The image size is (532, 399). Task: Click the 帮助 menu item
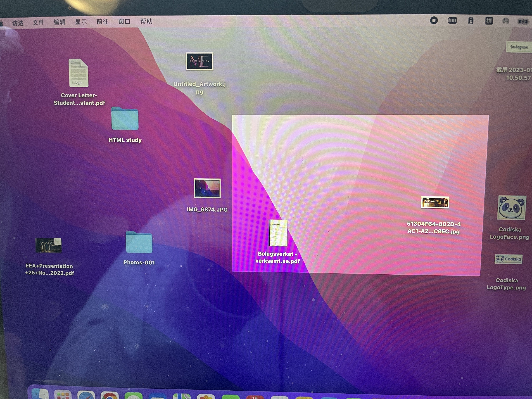(x=146, y=21)
